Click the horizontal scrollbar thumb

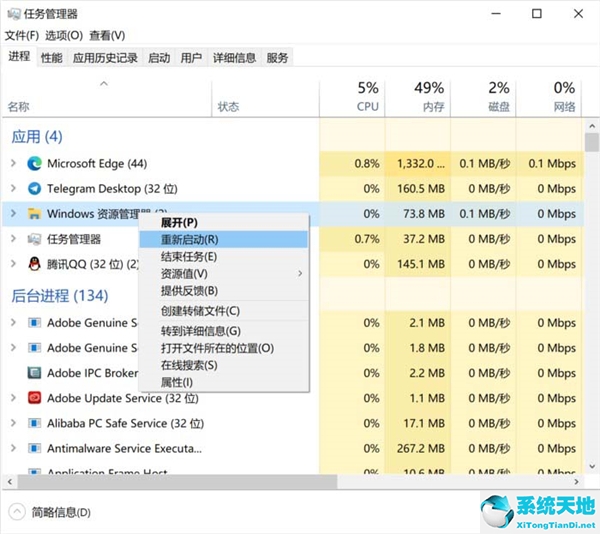(x=177, y=482)
